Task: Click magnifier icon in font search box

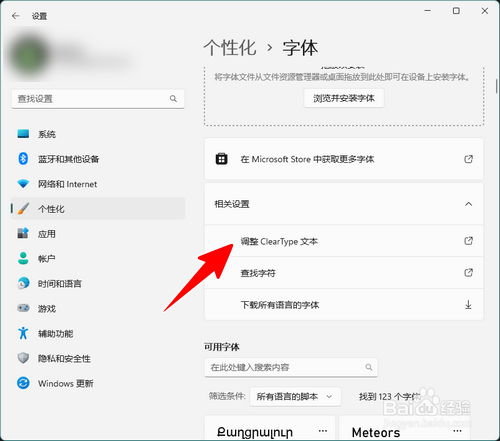Action: pyautogui.click(x=369, y=367)
